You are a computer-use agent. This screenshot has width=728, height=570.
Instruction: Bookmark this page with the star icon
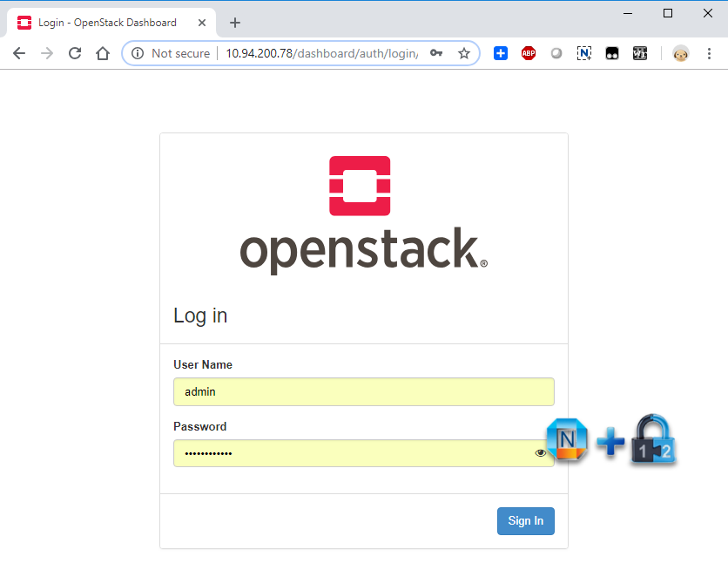click(x=464, y=53)
